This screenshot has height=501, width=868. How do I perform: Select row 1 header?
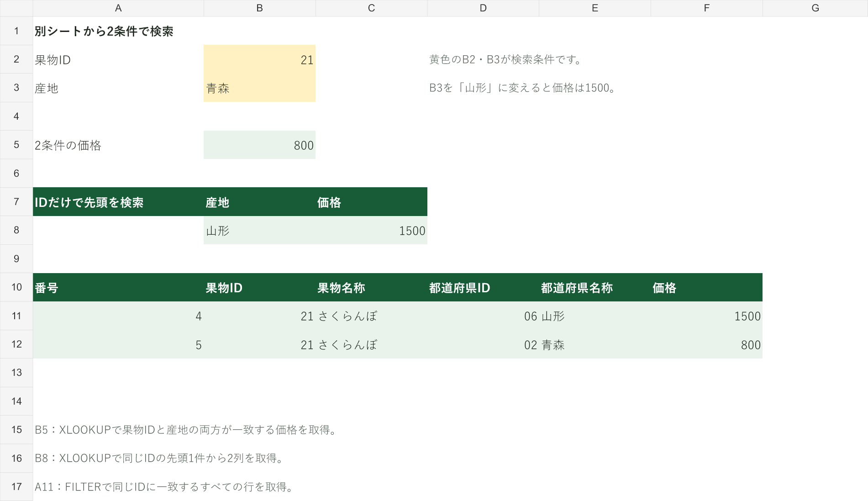click(16, 31)
